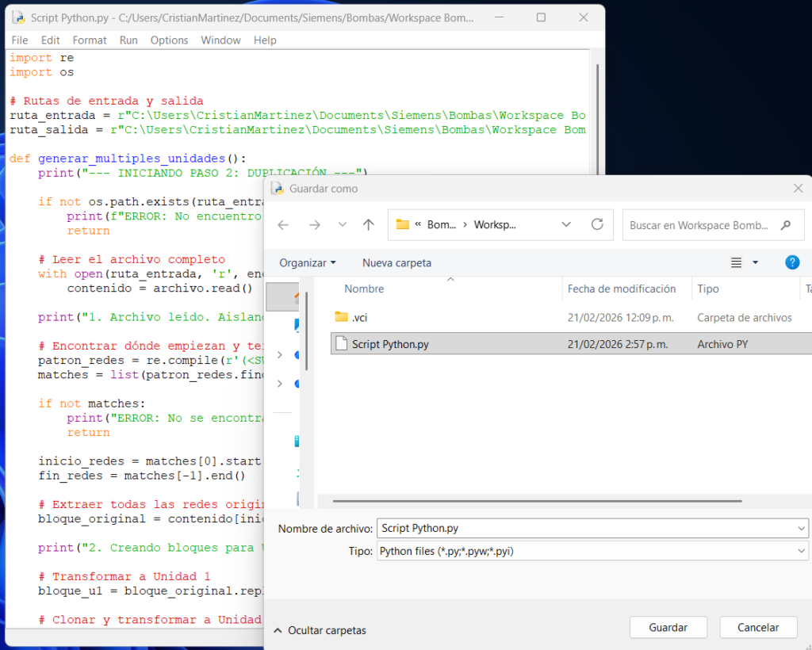This screenshot has height=650, width=812.
Task: Click the forward navigation arrow
Action: (x=314, y=225)
